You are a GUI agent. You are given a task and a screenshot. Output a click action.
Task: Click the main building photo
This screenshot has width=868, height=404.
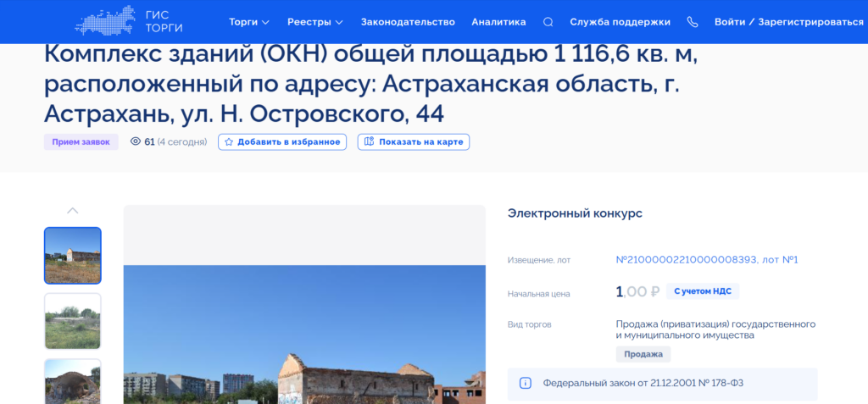click(x=304, y=335)
